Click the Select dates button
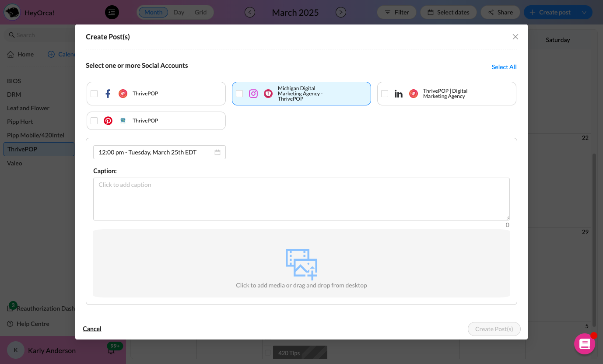 point(449,12)
